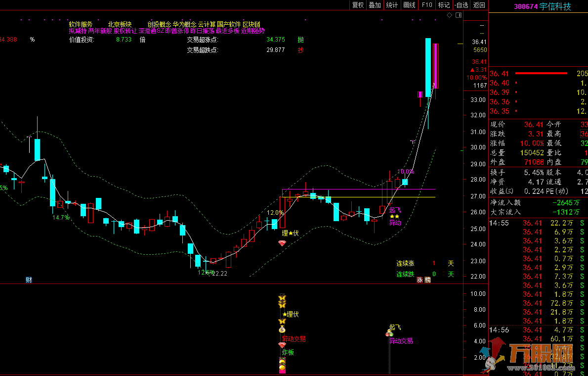Click the 外盘 outer volume value 71088
This screenshot has height=376, width=588.
[x=534, y=162]
